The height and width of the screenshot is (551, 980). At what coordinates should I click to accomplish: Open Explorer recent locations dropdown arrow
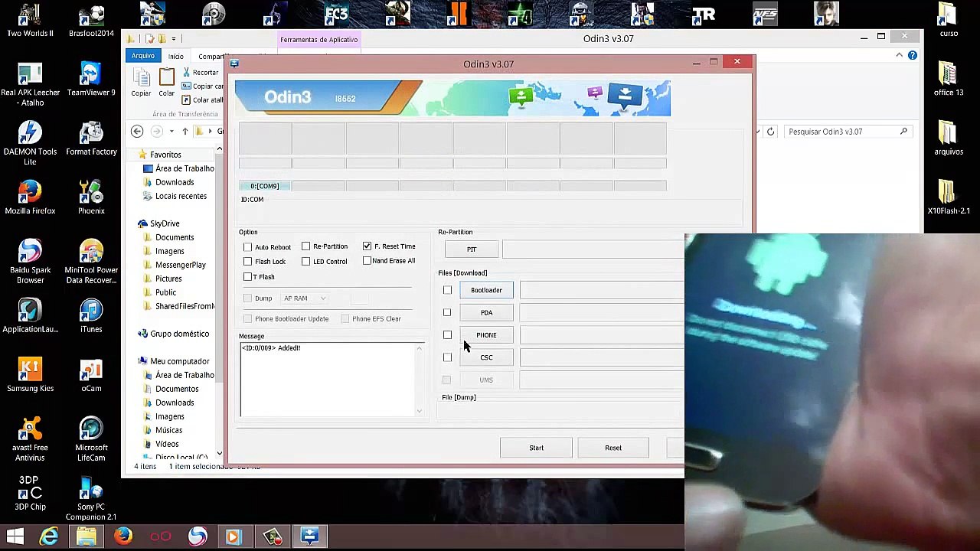[x=171, y=132]
